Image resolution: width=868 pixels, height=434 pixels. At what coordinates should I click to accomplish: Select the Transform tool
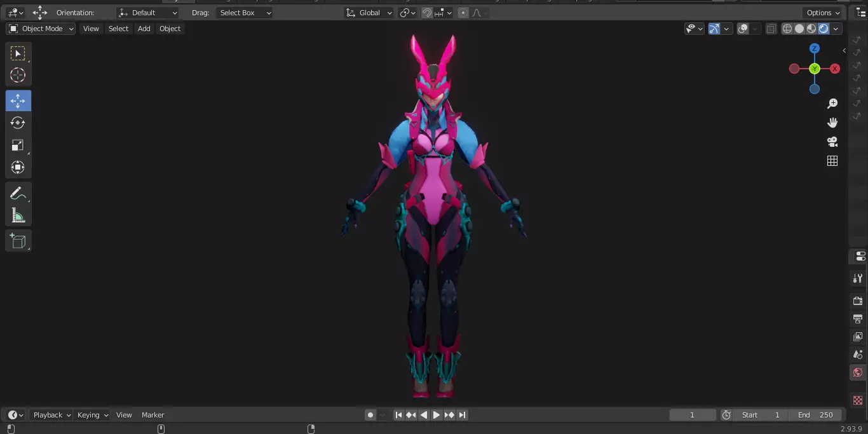[18, 167]
